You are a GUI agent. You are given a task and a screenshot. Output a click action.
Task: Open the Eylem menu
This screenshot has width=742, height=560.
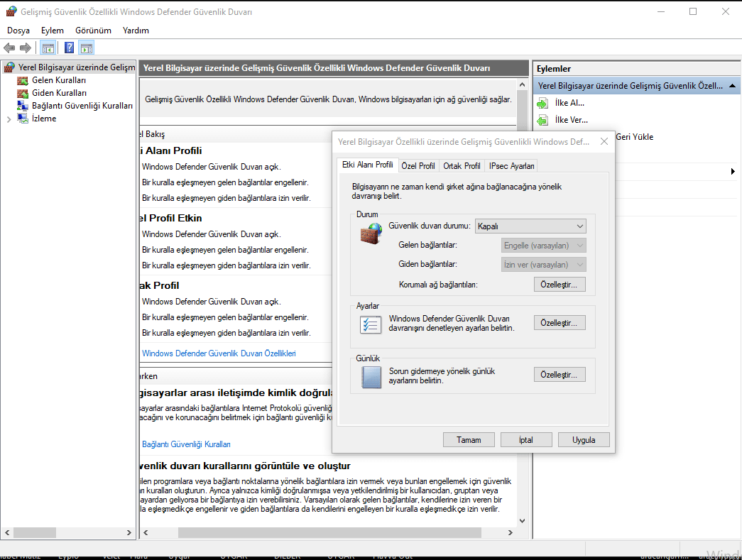coord(52,31)
